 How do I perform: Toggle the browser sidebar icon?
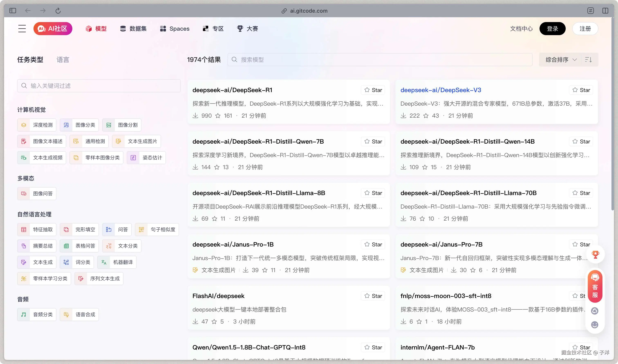point(12,11)
